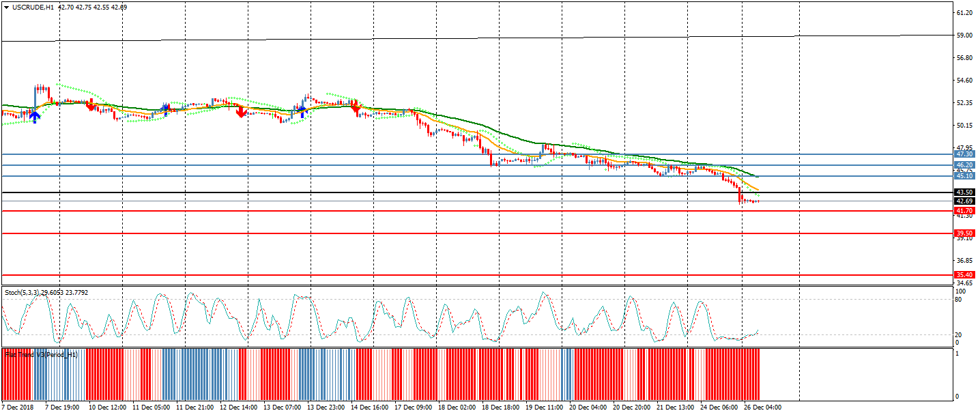Click the red 35.40 support level label
The height and width of the screenshot is (415, 980).
click(x=964, y=275)
